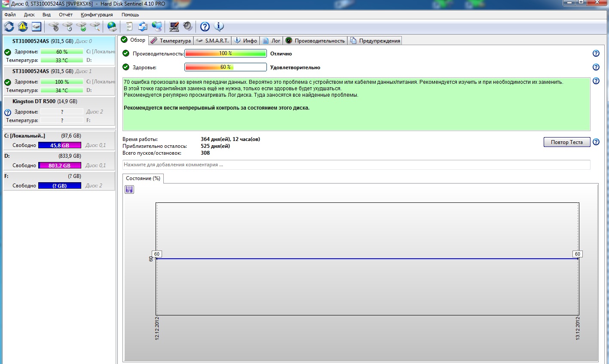
Task: Open the Предупреждения tab
Action: [x=375, y=41]
